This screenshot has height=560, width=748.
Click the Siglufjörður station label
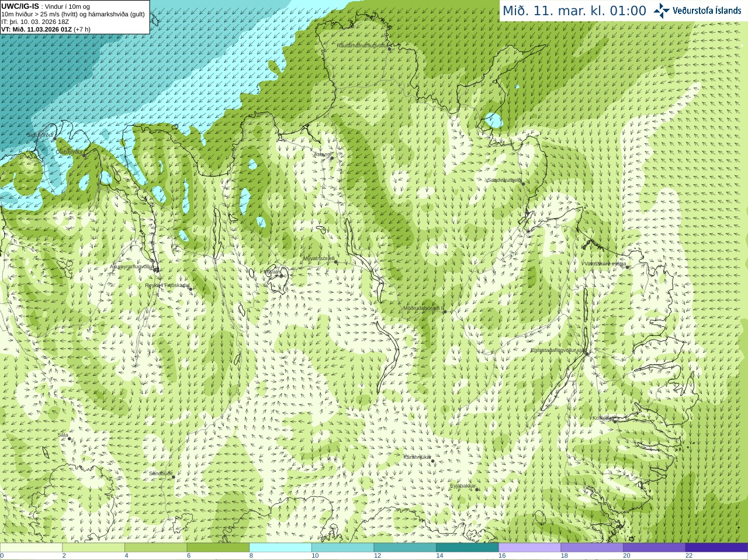[40, 135]
